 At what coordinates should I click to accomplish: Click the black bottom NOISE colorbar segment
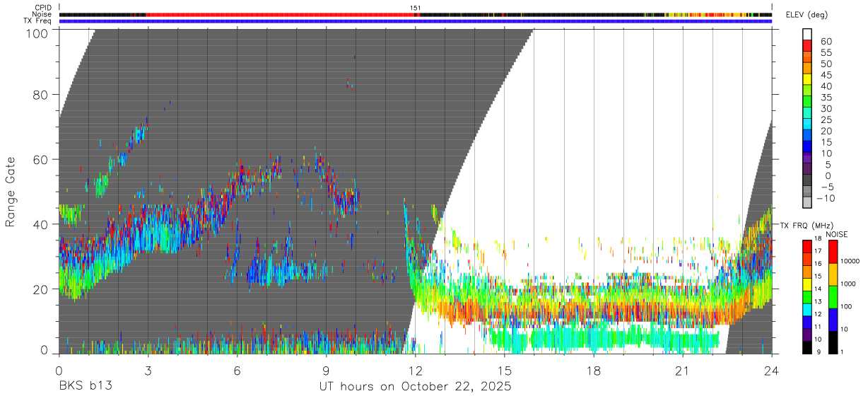pos(833,342)
